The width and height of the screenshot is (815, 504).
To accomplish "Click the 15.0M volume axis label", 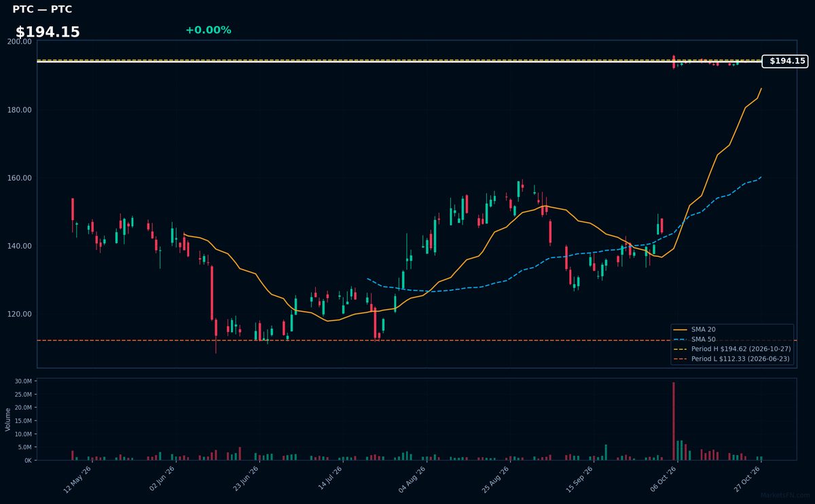I will pos(22,421).
